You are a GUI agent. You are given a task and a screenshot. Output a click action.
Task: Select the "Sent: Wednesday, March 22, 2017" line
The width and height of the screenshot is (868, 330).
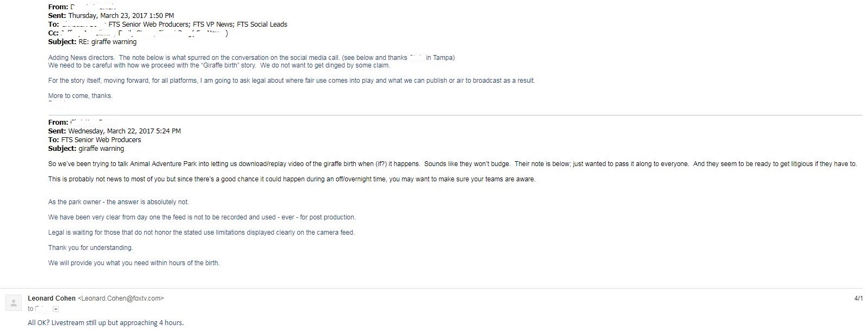(114, 131)
